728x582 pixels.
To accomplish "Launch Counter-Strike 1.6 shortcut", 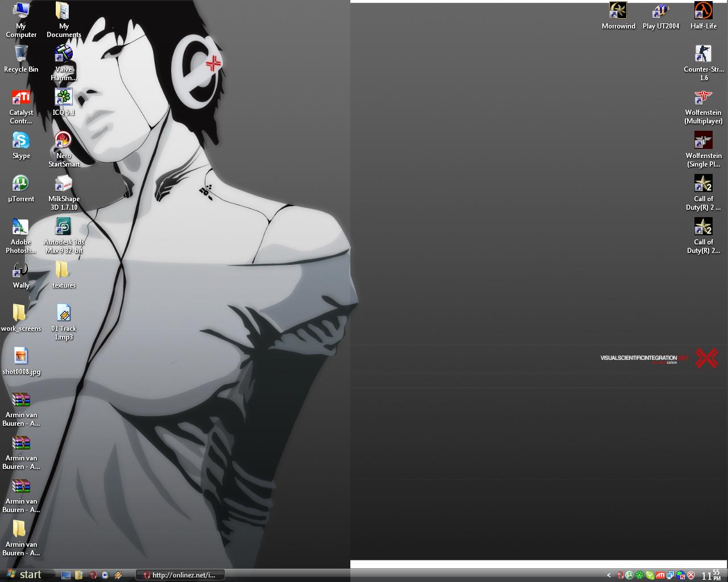I will pos(704,63).
